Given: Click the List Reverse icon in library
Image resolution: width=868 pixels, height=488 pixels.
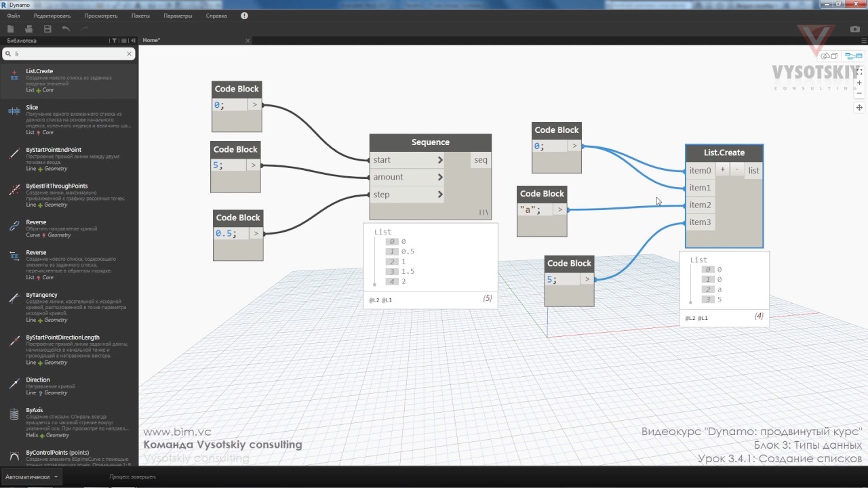Looking at the screenshot, I should [x=14, y=256].
